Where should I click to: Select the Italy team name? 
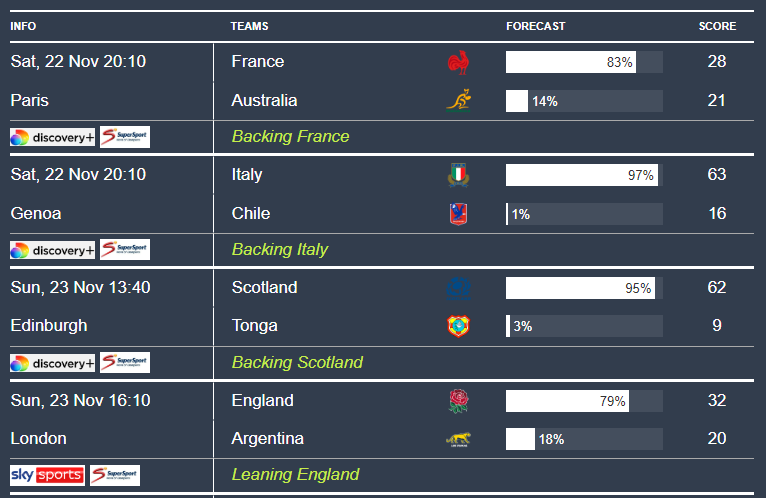pyautogui.click(x=247, y=175)
